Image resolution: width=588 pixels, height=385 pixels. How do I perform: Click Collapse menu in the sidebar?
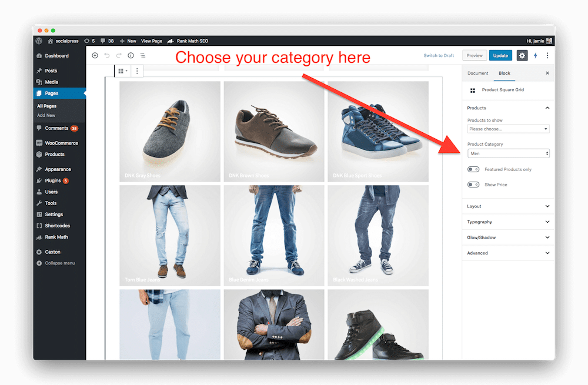click(59, 263)
